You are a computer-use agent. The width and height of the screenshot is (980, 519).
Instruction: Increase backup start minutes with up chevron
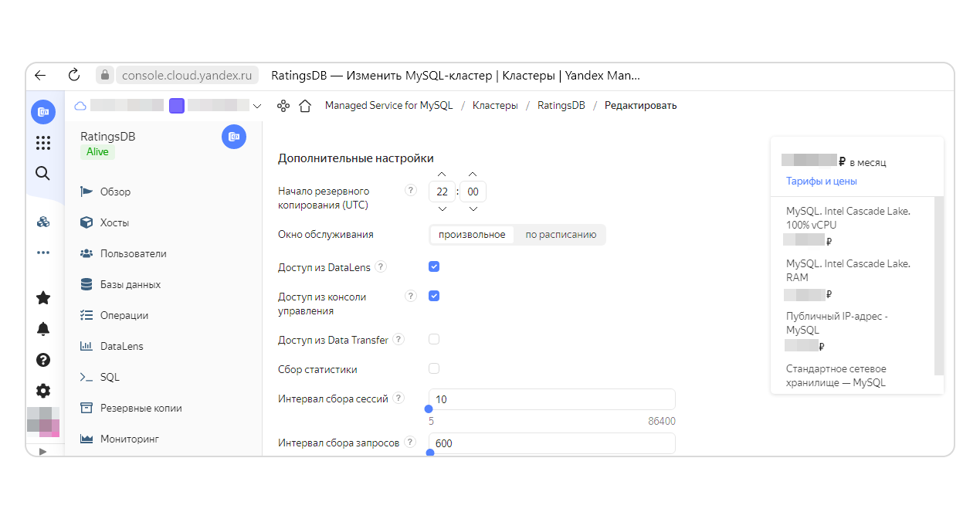pyautogui.click(x=473, y=174)
